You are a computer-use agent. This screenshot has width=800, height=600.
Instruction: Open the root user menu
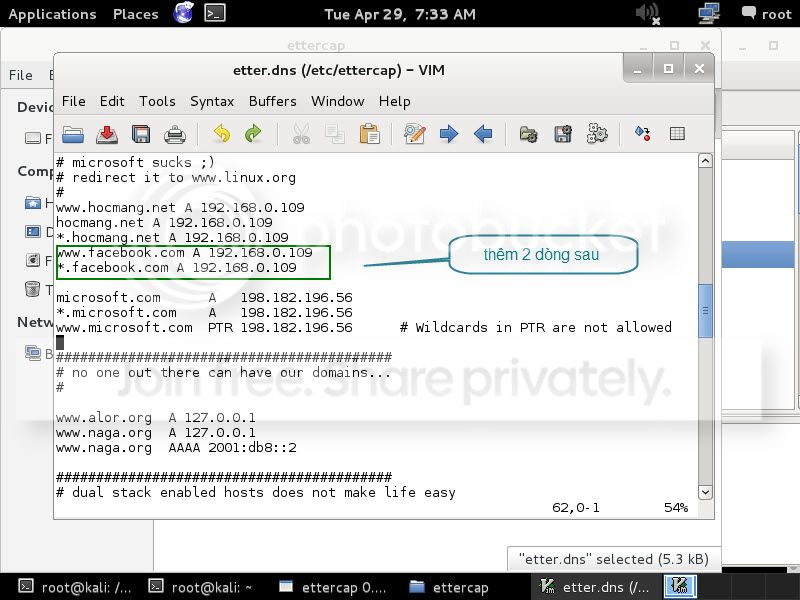tap(766, 13)
